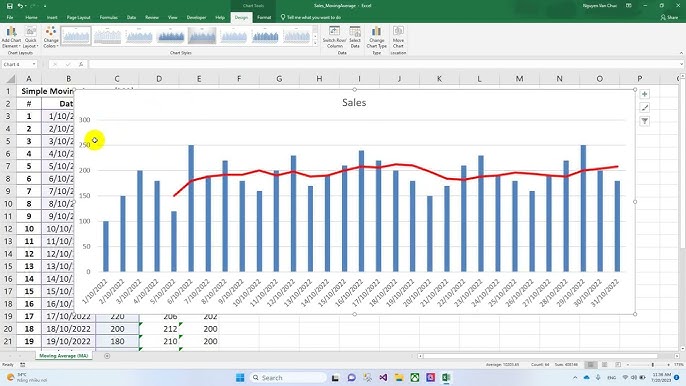Click Change Chart Type icon
The width and height of the screenshot is (686, 386).
coord(376,37)
